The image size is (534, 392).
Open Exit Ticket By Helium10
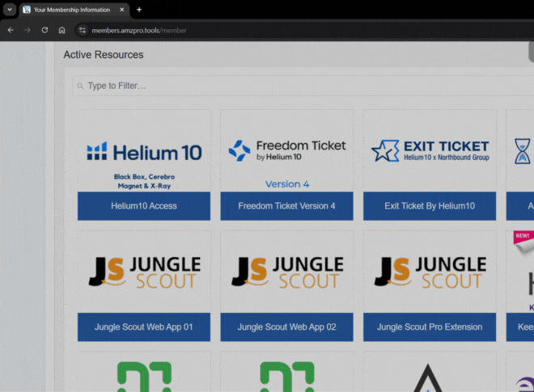point(430,206)
